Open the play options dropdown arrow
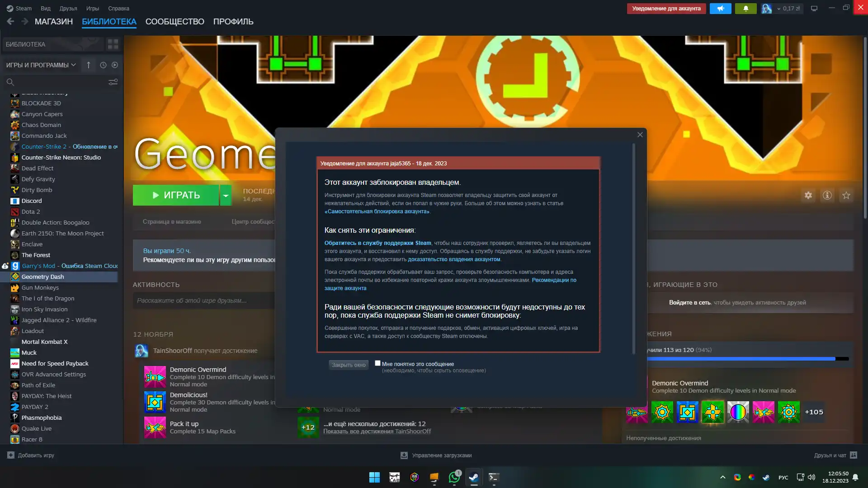 click(226, 195)
